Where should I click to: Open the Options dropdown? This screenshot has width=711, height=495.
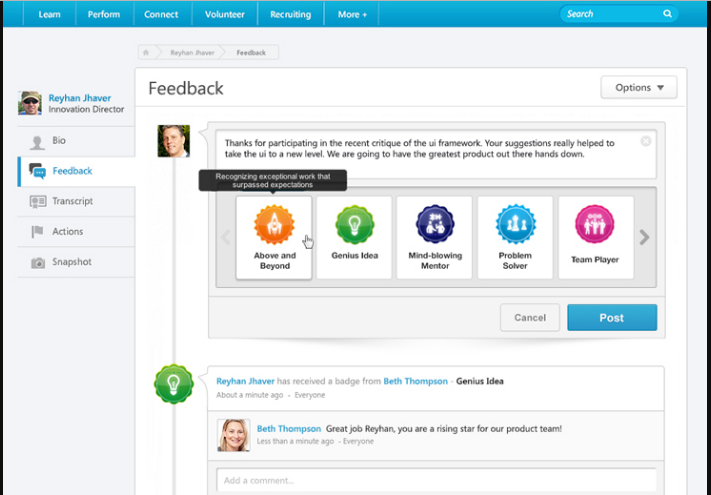tap(639, 88)
